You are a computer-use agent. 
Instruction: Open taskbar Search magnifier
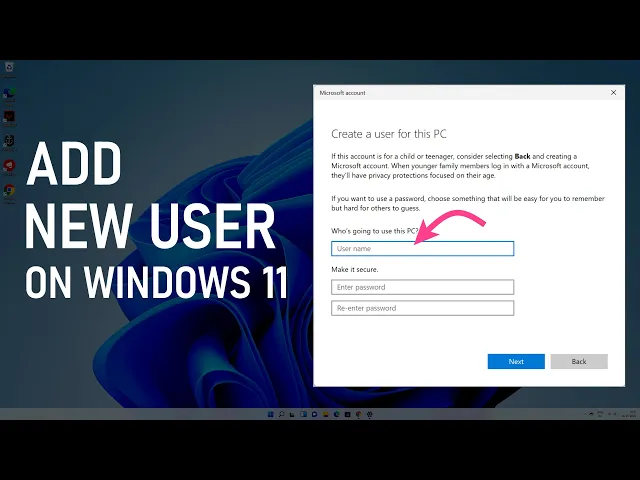(282, 414)
